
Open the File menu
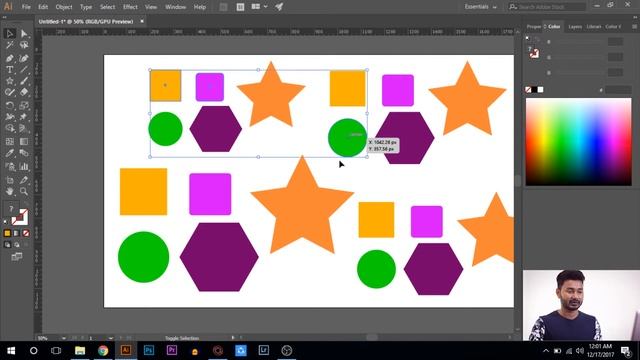pyautogui.click(x=26, y=7)
